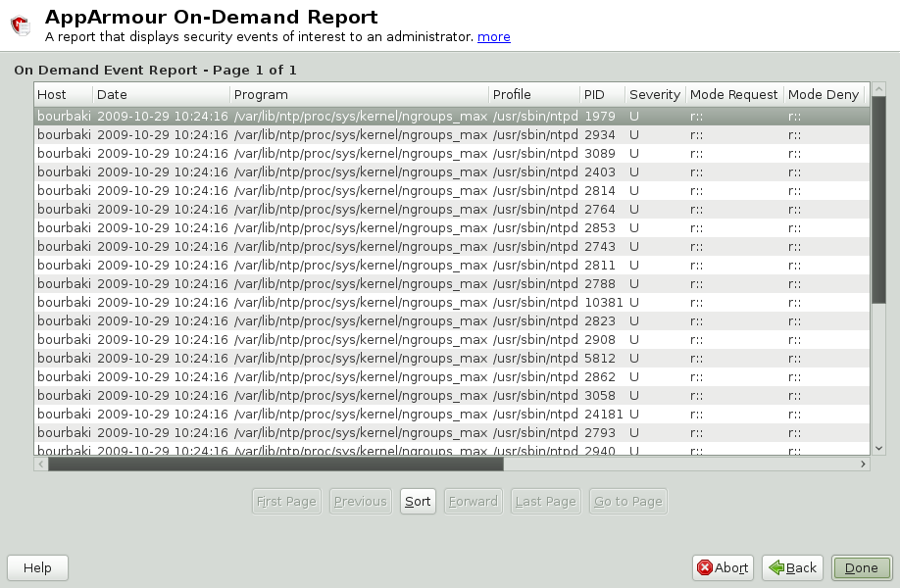Click the Previous button
The image size is (900, 588).
click(360, 501)
